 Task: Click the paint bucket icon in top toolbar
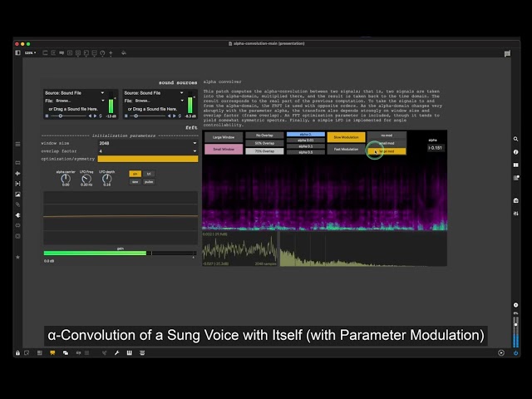(x=124, y=53)
